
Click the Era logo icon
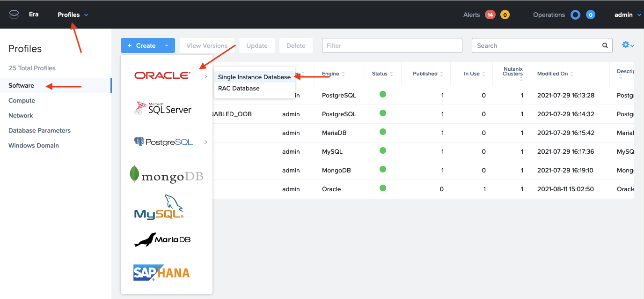14,15
